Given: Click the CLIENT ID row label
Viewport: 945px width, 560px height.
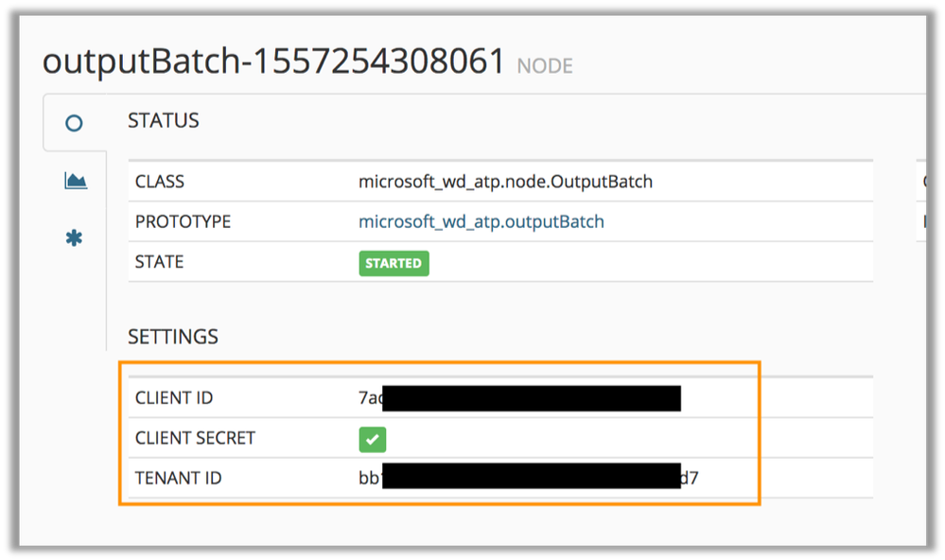Looking at the screenshot, I should [x=174, y=398].
